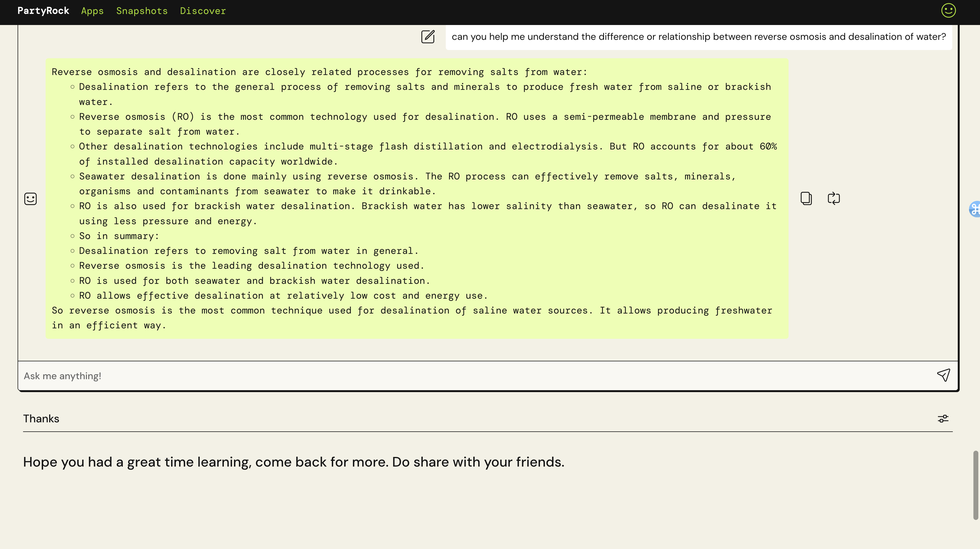Click the 'So in summary:' bullet line

tap(119, 236)
